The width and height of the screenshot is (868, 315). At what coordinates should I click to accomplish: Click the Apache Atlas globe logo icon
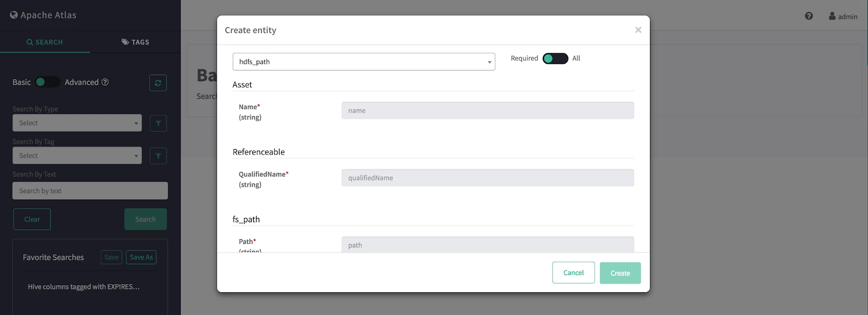(x=14, y=15)
